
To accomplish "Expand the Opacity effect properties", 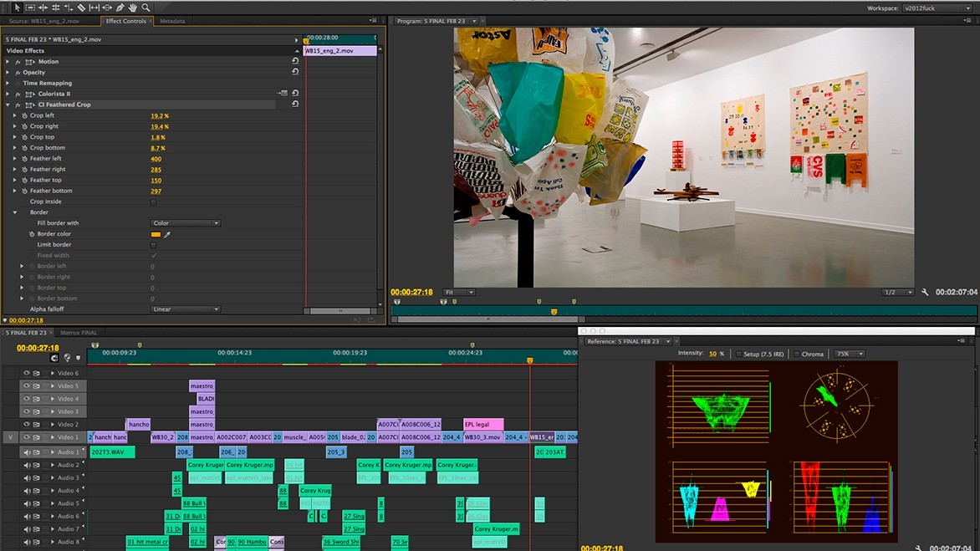I will pos(8,72).
